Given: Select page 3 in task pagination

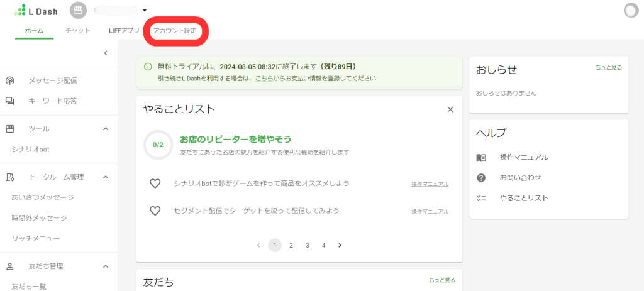Looking at the screenshot, I should (x=307, y=246).
